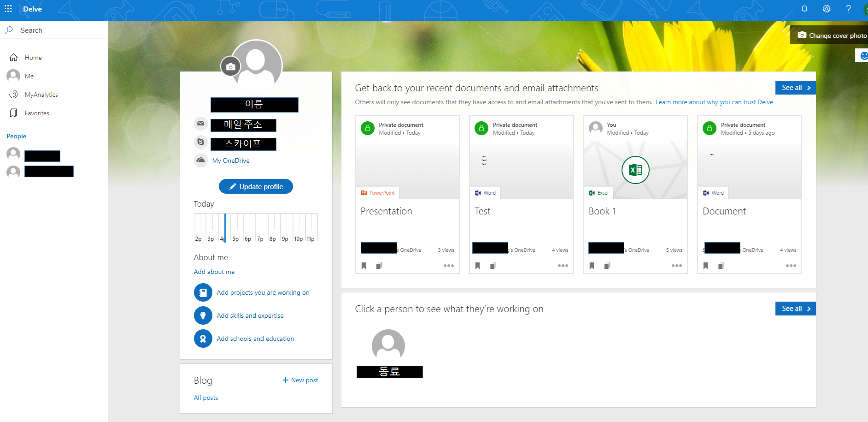Click the You avatar on Book 1 card

(596, 128)
